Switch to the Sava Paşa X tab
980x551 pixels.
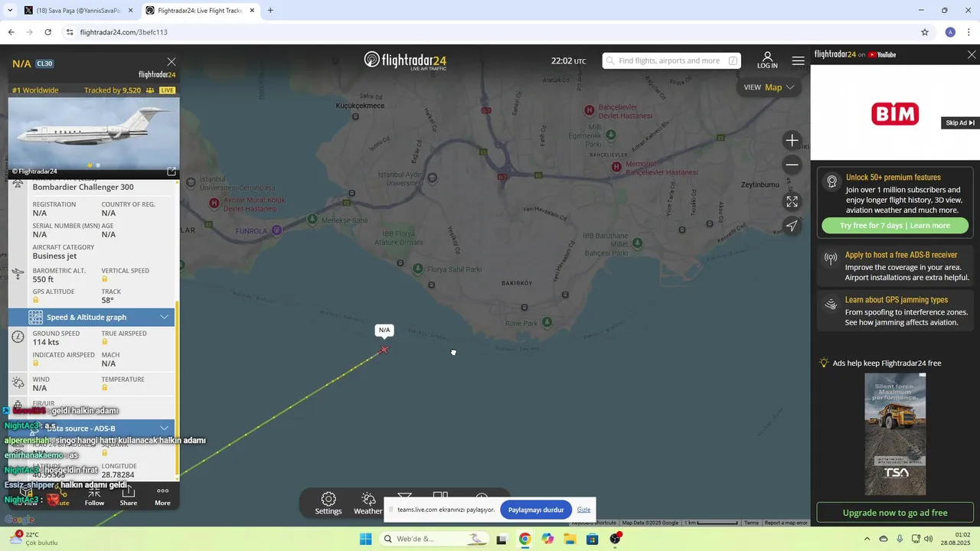pyautogui.click(x=77, y=11)
